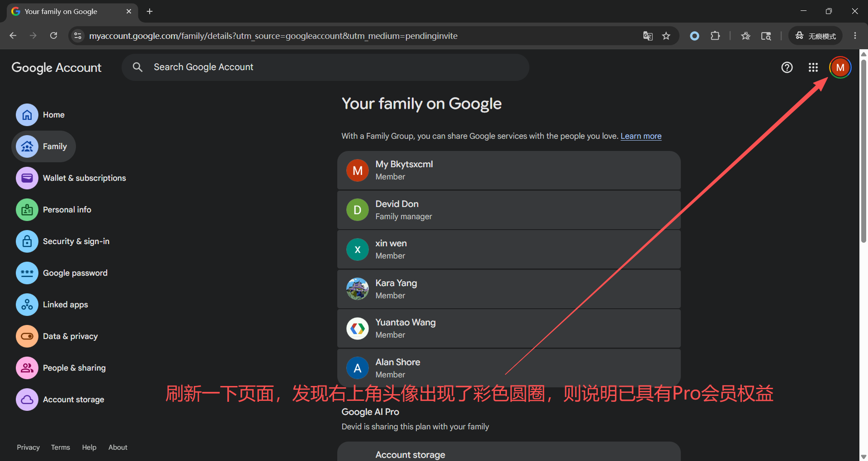Open the Help question mark icon
Screen dimensions: 868x461
(787, 67)
